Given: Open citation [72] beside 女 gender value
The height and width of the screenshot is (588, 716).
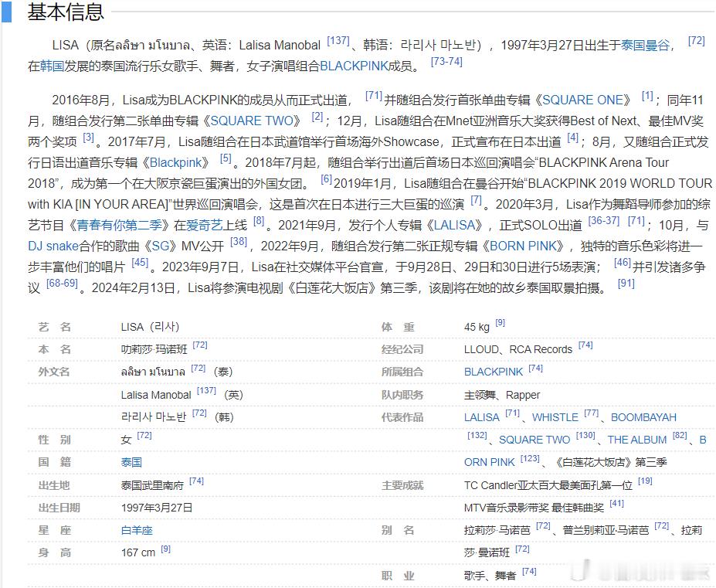Looking at the screenshot, I should [144, 436].
